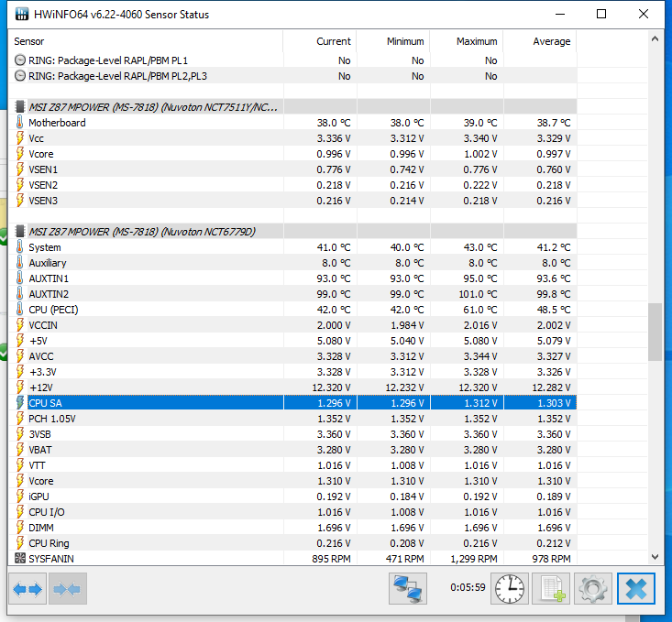Maximize the HWiNFO64 Sensor Status window
This screenshot has width=672, height=622.
(601, 14)
